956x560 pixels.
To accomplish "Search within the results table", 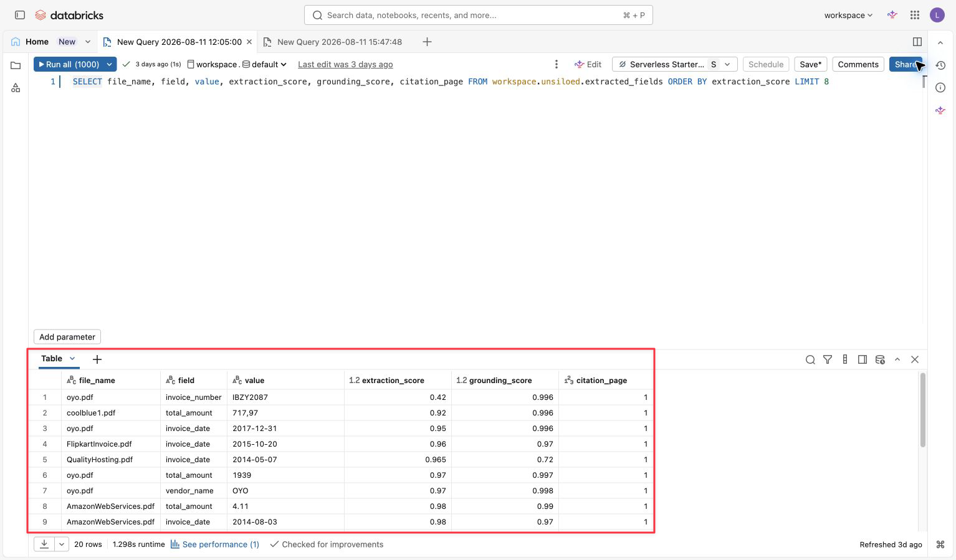I will pyautogui.click(x=810, y=359).
